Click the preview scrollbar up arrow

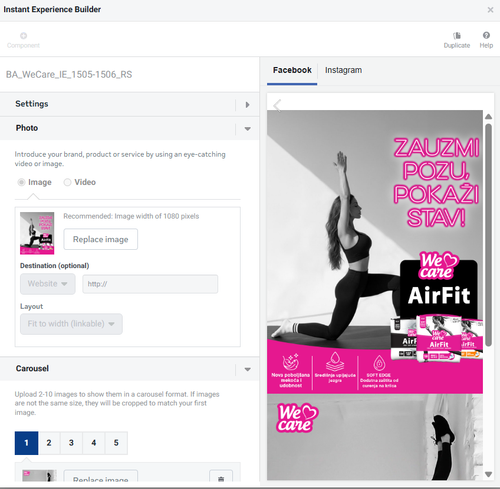pos(488,116)
